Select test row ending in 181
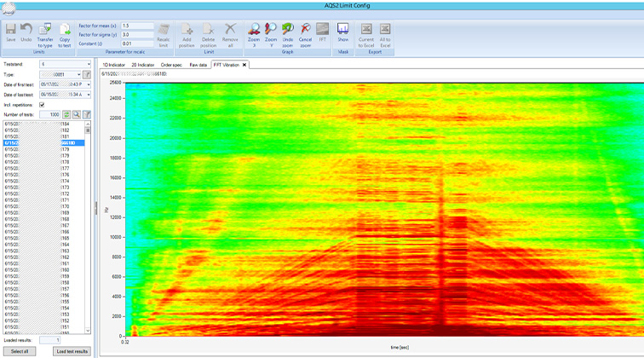Screen dimensions: 644x358 pos(44,136)
